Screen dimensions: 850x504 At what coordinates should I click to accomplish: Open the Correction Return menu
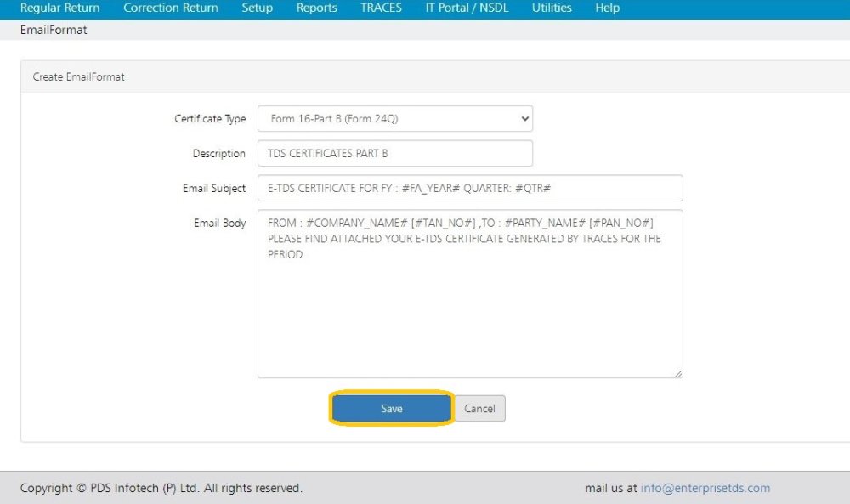[x=170, y=8]
